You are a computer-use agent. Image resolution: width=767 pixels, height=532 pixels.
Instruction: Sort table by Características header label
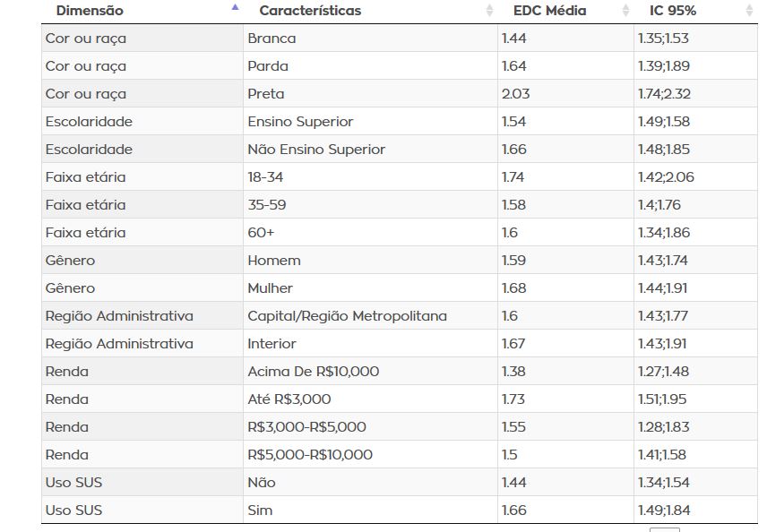(310, 11)
